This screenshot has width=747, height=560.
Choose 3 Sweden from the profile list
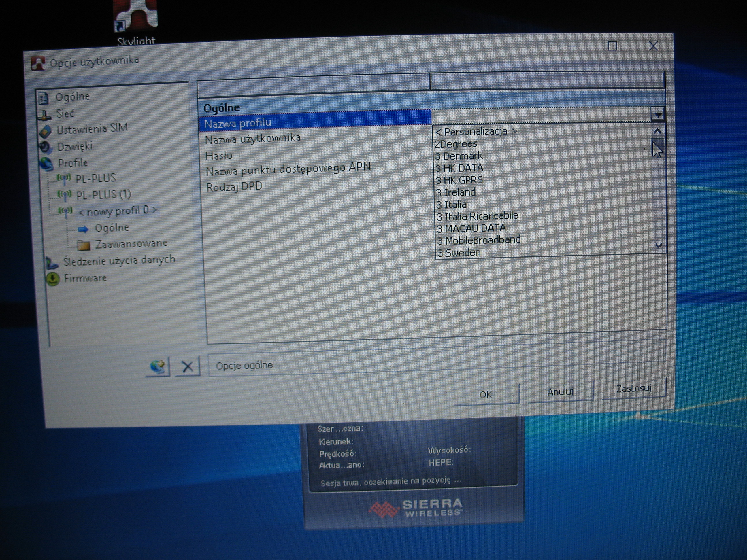[459, 253]
